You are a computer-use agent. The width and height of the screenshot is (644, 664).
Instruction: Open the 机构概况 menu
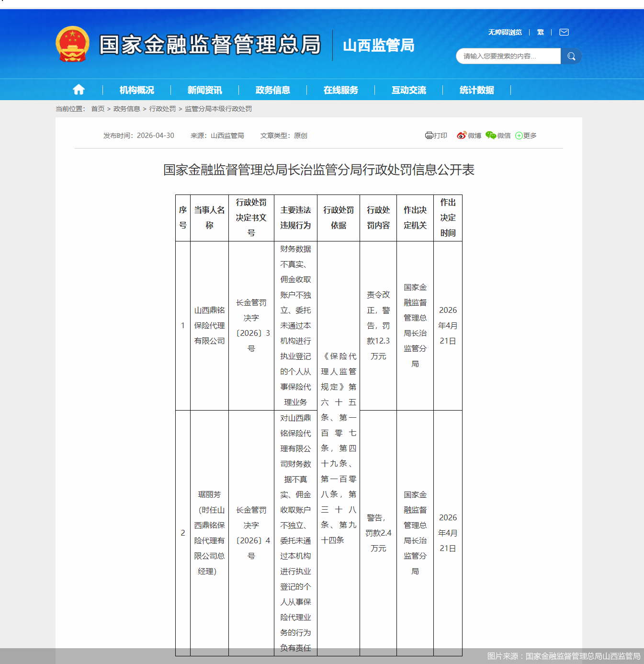pyautogui.click(x=137, y=90)
